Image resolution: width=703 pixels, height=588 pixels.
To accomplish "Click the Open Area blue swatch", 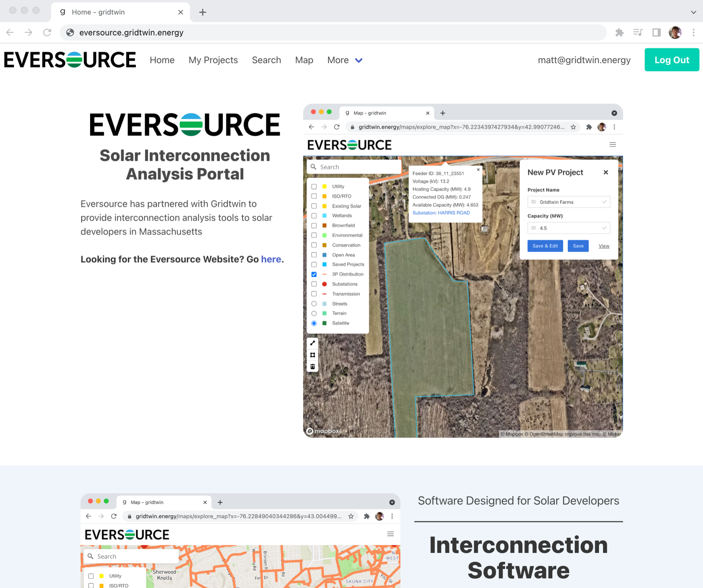I will pyautogui.click(x=324, y=255).
